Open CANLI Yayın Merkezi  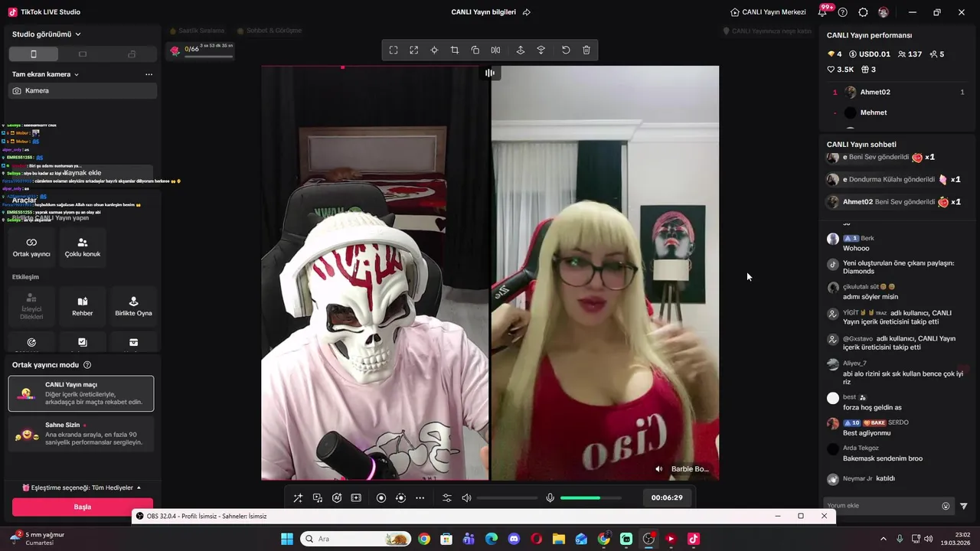coord(768,12)
